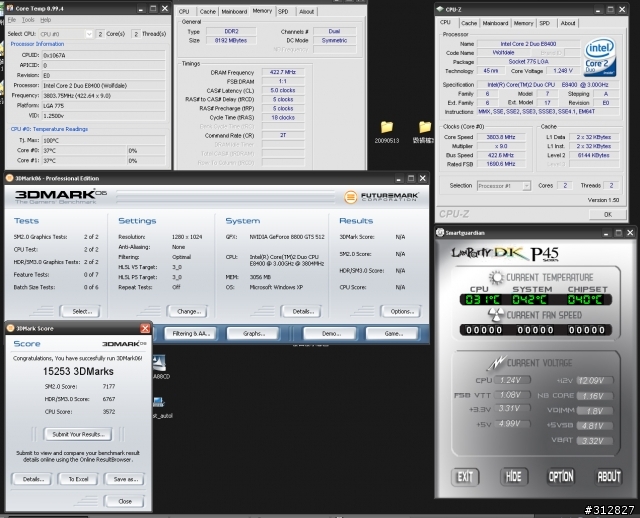Click the Select... button under Tests
640x518 pixels.
(x=82, y=311)
